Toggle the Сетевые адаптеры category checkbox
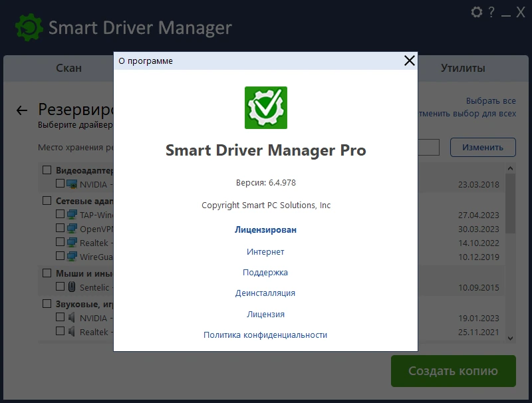The width and height of the screenshot is (532, 403). tap(47, 200)
